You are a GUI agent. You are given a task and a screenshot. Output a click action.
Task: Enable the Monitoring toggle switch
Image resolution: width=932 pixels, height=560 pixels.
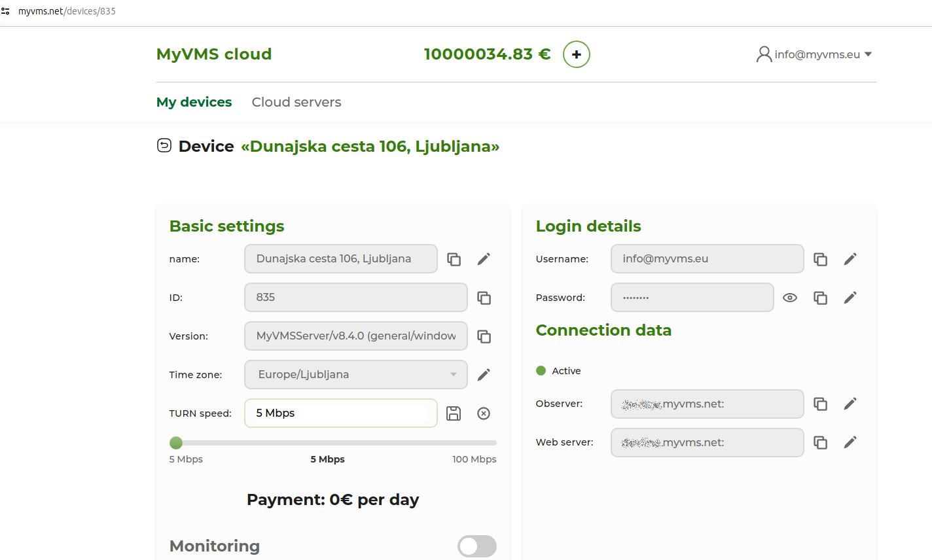coord(476,546)
